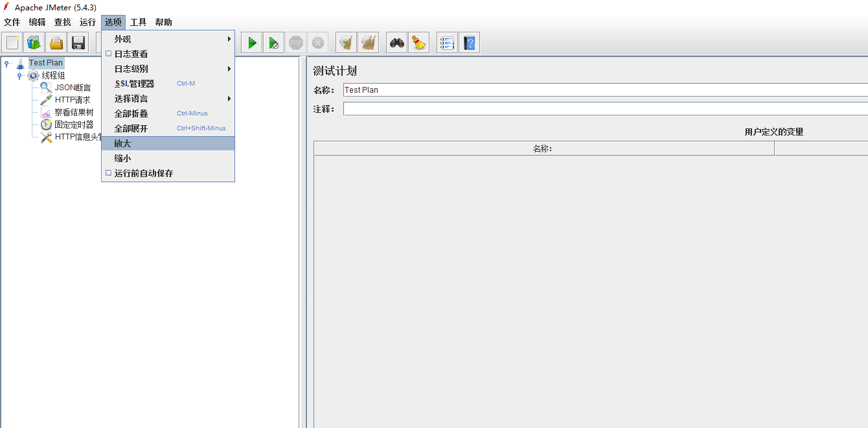
Task: Click the 用户定义的变量 label
Action: 774,132
